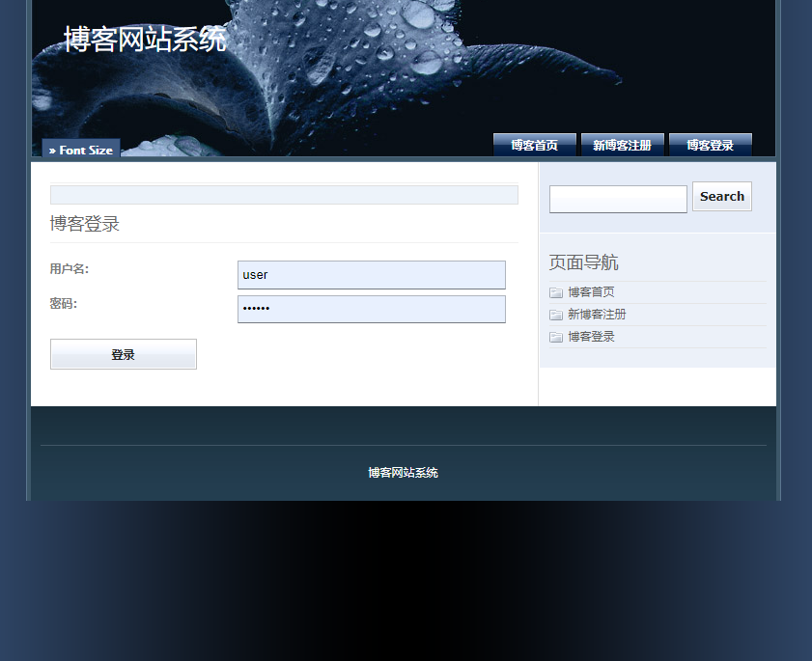
Task: Click the 页面导航 section heading
Action: pos(582,262)
